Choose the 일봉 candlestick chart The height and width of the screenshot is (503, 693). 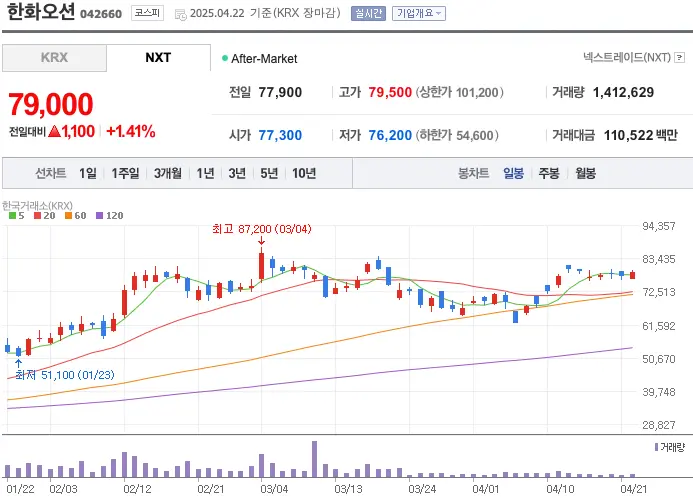(513, 173)
